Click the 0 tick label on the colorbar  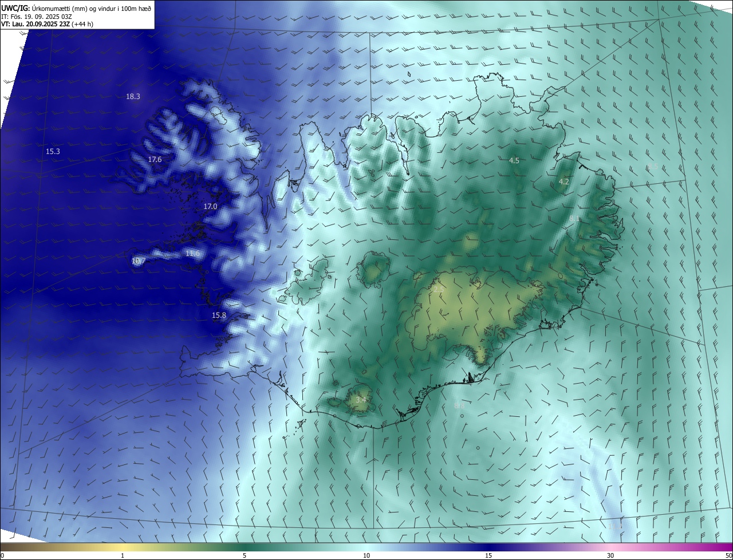2,556
